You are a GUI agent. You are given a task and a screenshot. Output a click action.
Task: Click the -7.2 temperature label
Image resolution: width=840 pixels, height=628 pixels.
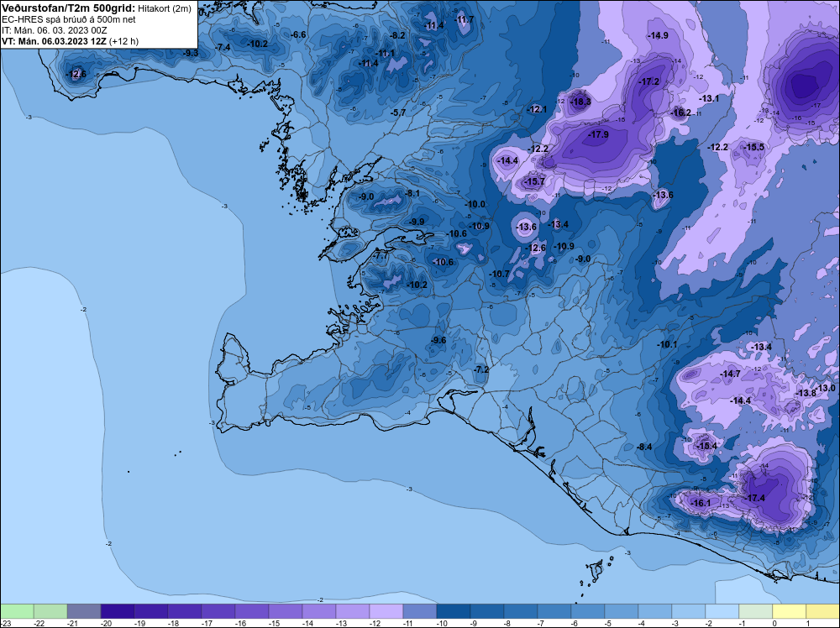[481, 369]
